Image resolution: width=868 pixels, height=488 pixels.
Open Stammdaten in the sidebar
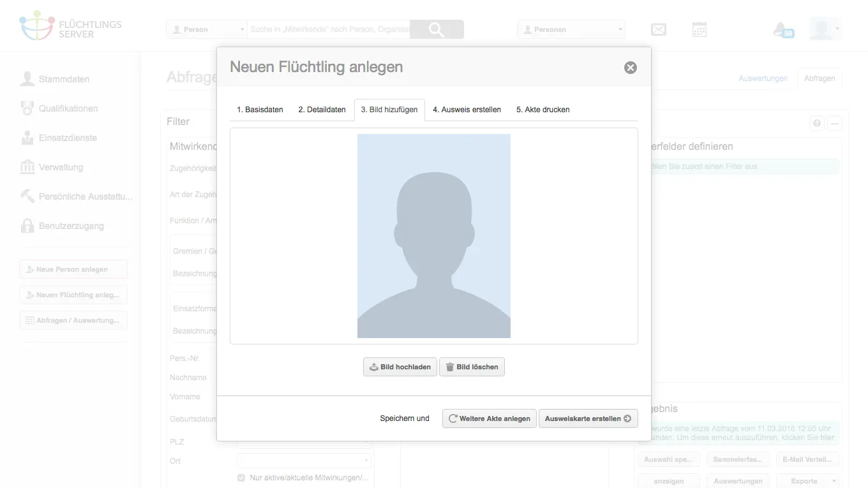pos(55,79)
